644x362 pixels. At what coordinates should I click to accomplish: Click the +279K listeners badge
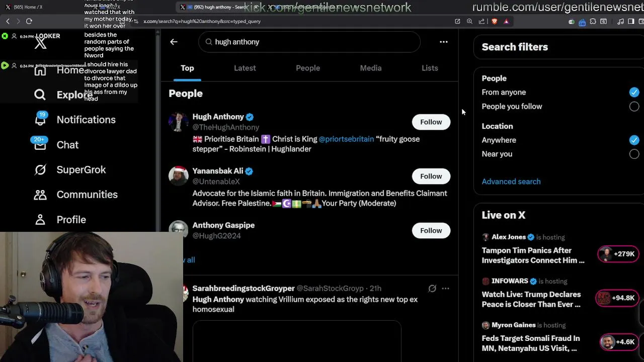(617, 254)
